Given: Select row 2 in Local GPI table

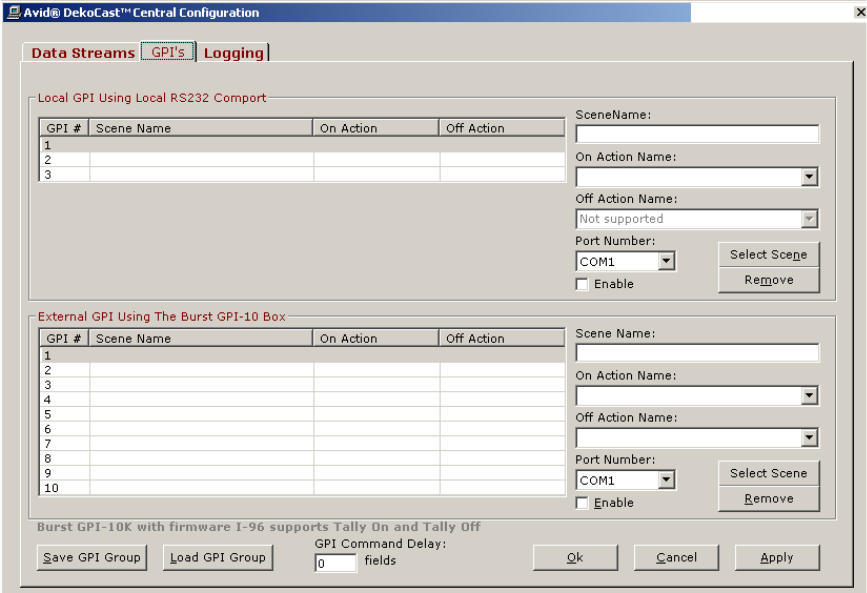Looking at the screenshot, I should pos(302,160).
